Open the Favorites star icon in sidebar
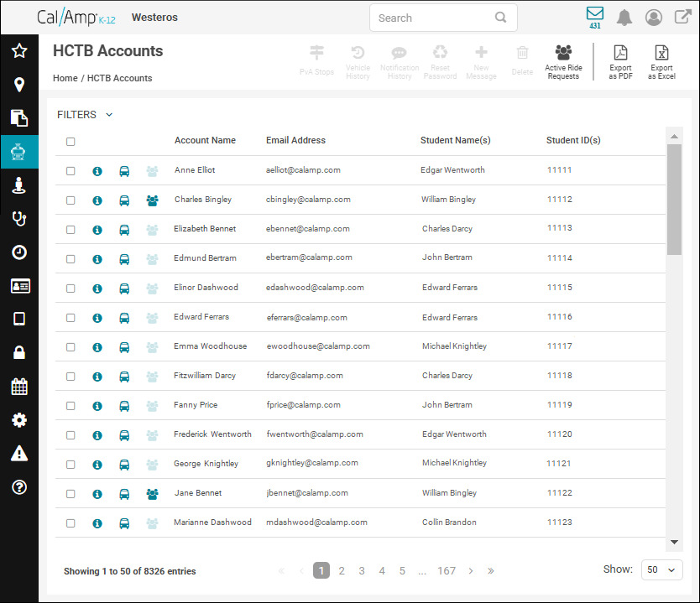 19,51
